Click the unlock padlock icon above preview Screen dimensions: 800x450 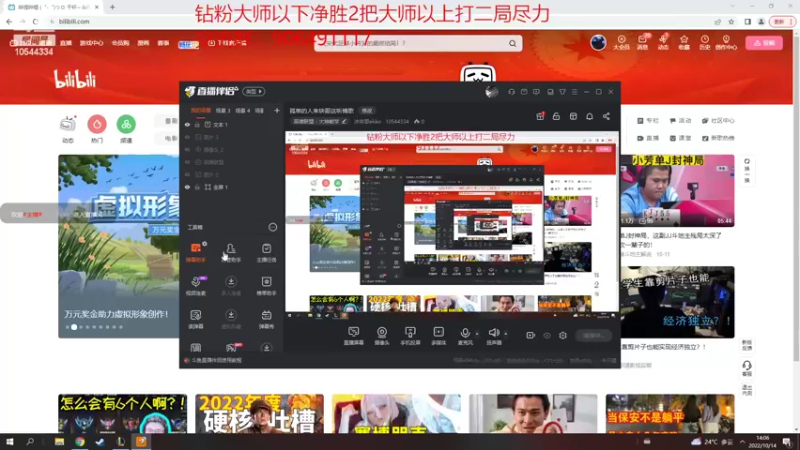click(556, 116)
